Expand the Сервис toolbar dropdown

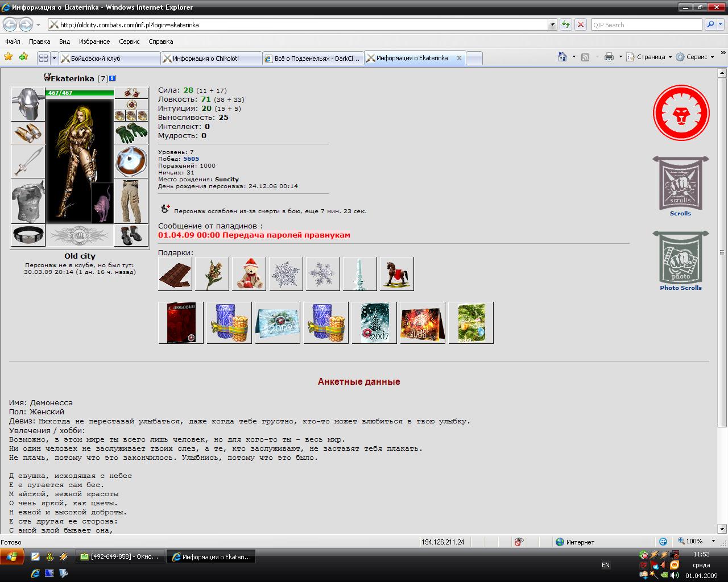(695, 57)
